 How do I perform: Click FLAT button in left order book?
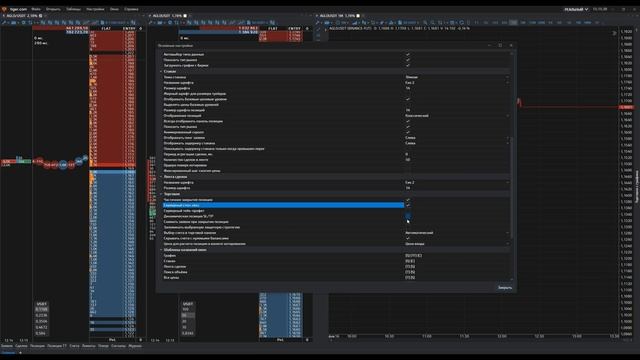tap(106, 29)
